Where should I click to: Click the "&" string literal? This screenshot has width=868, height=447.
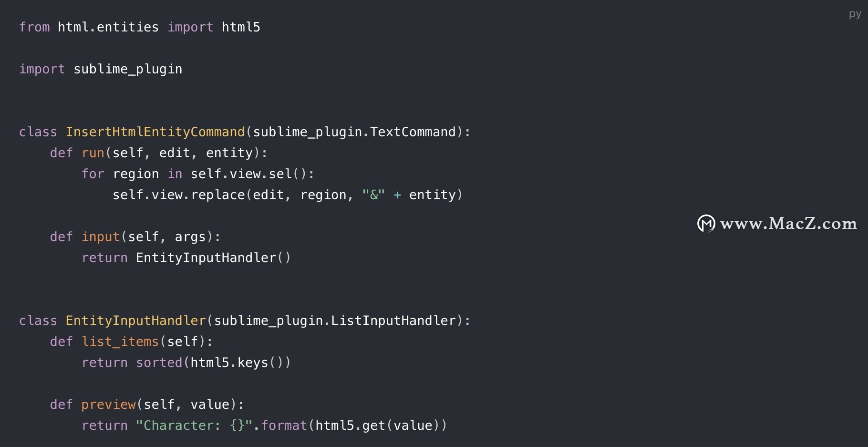[373, 195]
